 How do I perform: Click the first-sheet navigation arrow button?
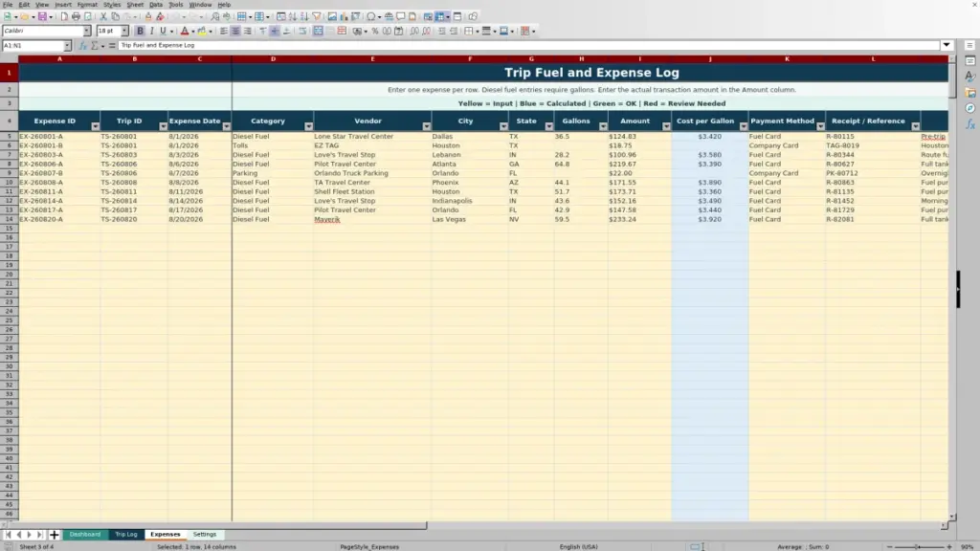pyautogui.click(x=8, y=535)
